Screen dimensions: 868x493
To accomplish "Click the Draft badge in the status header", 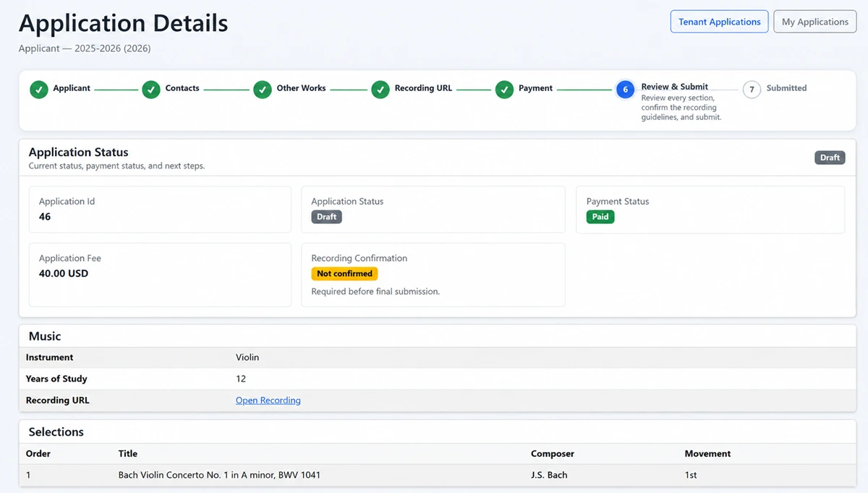I will [x=830, y=158].
